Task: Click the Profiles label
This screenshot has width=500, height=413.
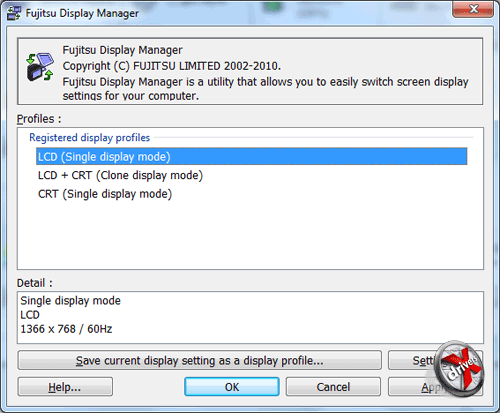Action: click(x=39, y=119)
